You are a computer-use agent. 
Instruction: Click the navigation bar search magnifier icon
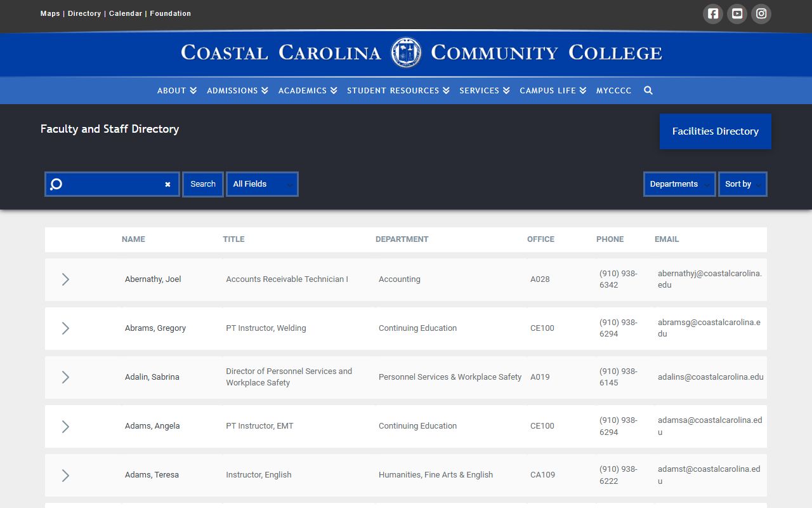pos(648,90)
